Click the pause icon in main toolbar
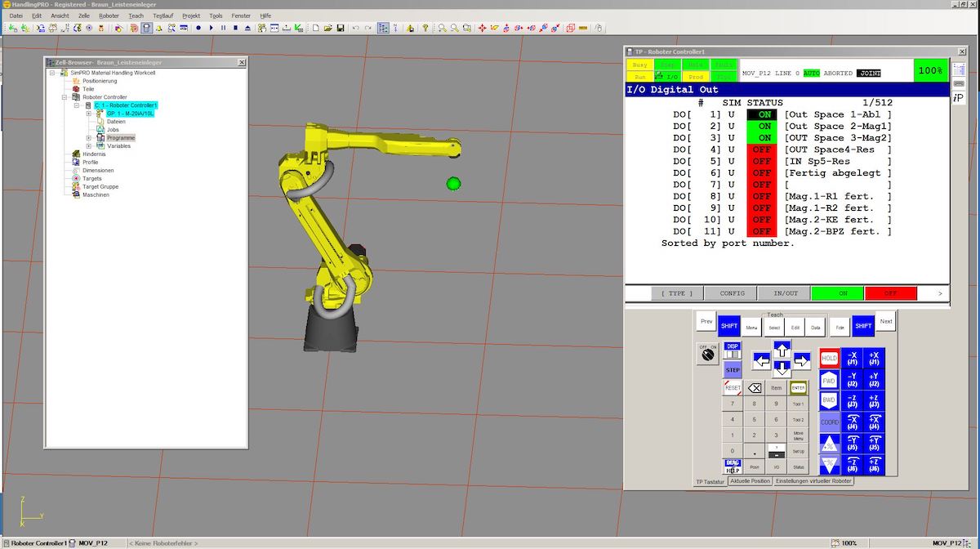Image resolution: width=980 pixels, height=549 pixels. [x=223, y=28]
